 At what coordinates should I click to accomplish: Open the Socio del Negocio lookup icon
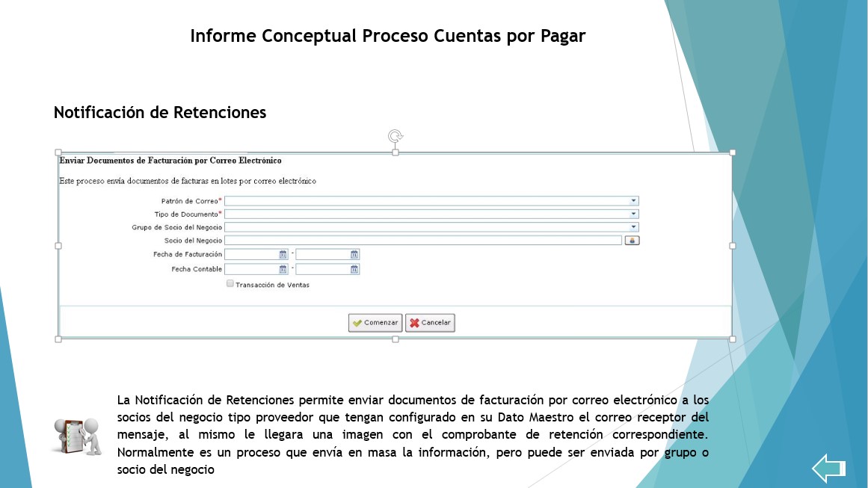(632, 240)
